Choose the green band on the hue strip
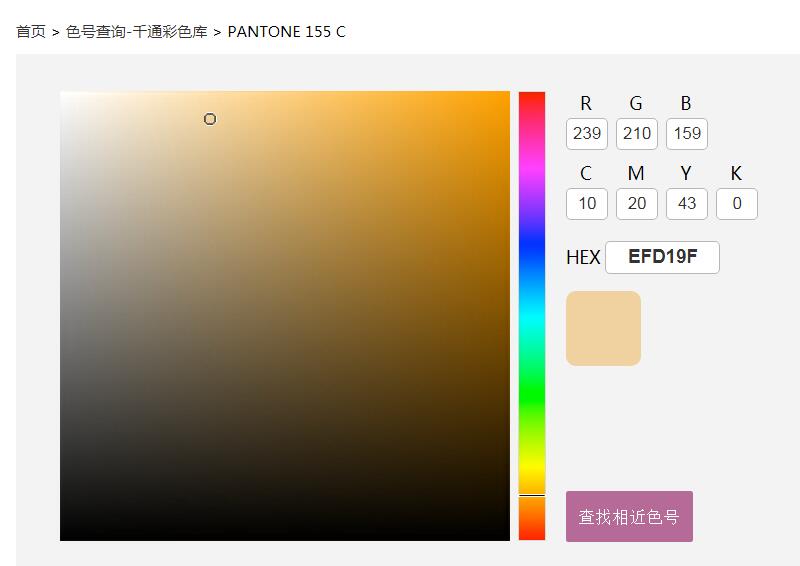The height and width of the screenshot is (566, 800). pyautogui.click(x=532, y=392)
